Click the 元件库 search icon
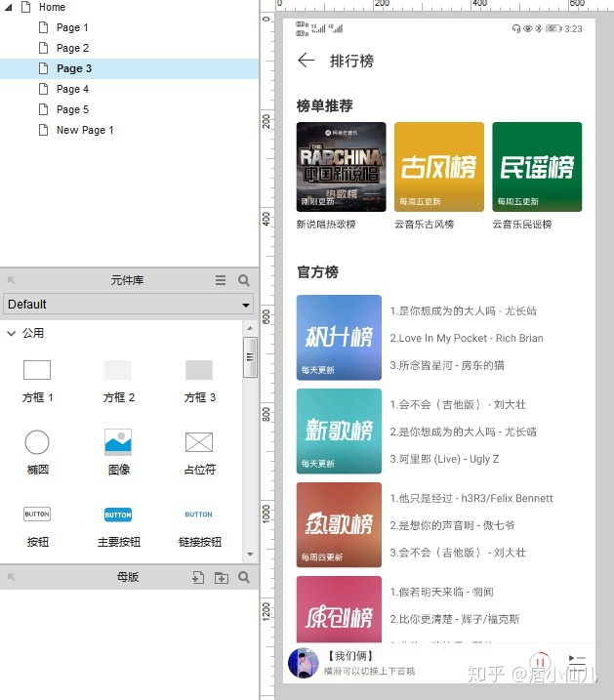The width and height of the screenshot is (614, 700). coord(244,280)
